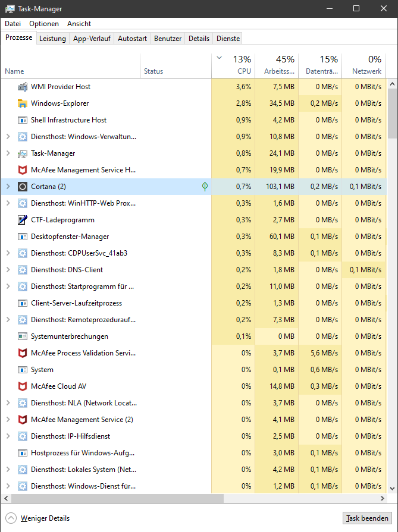398x532 pixels.
Task: Open the Optionen menu
Action: tap(44, 24)
